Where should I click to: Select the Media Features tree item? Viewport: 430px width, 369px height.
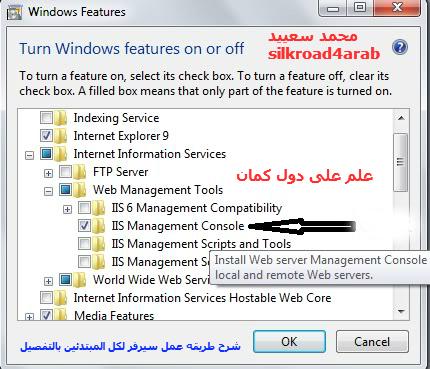(x=114, y=315)
